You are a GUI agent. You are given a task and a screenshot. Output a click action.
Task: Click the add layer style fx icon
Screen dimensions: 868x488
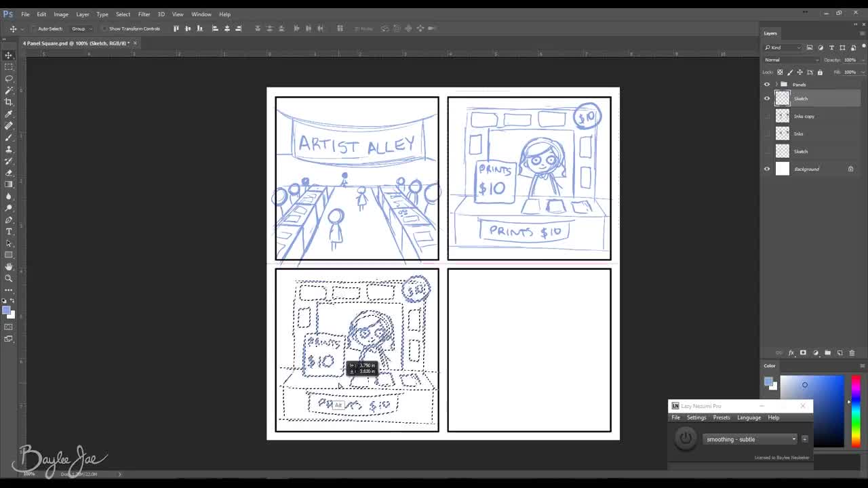pos(791,353)
